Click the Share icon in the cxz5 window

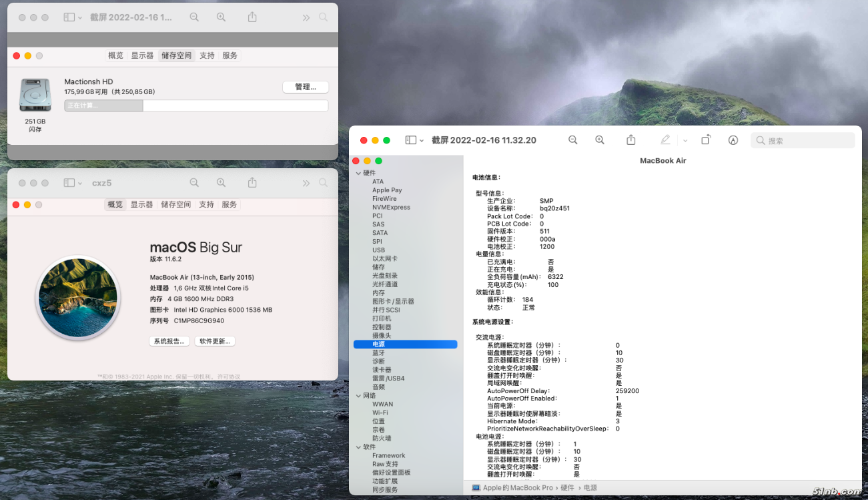[x=252, y=183]
